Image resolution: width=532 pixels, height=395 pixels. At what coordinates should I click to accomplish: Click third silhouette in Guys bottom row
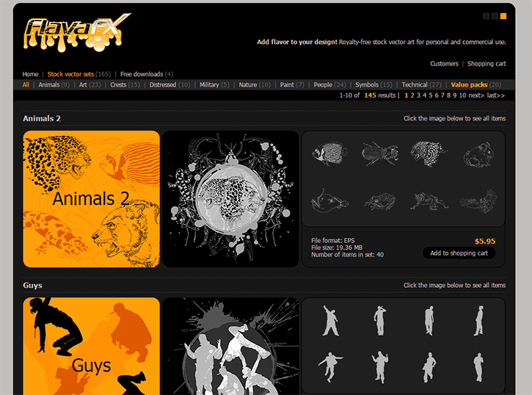[x=429, y=367]
